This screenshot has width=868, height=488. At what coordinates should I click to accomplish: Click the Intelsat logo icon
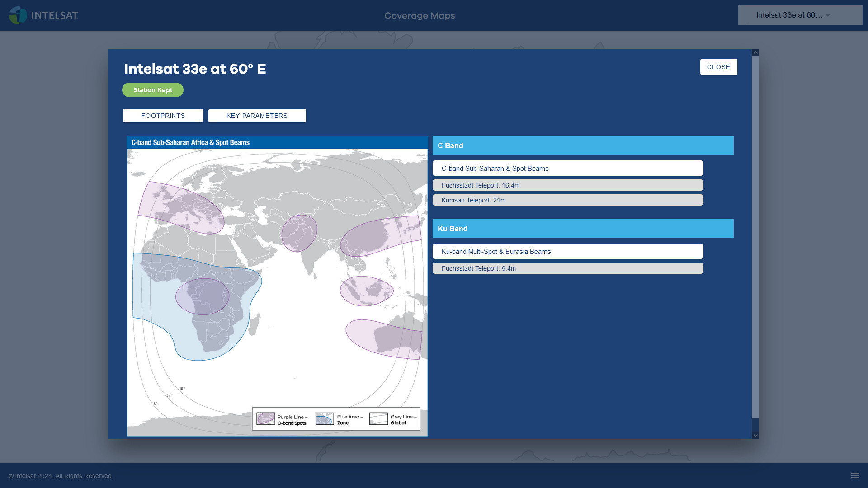pos(18,15)
